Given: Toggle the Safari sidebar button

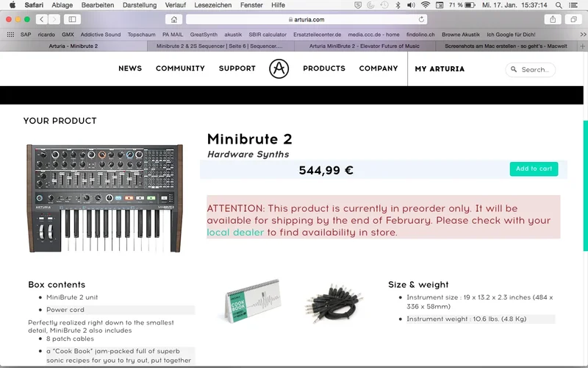Looking at the screenshot, I should click(72, 19).
